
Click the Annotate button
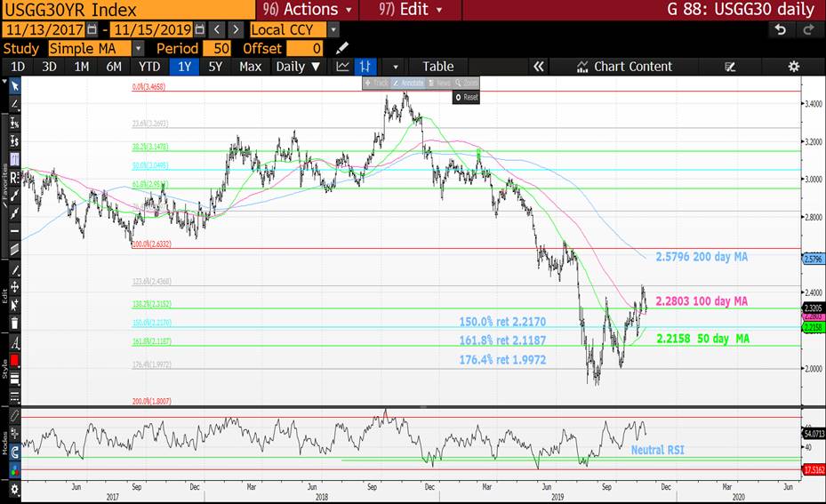coord(408,84)
